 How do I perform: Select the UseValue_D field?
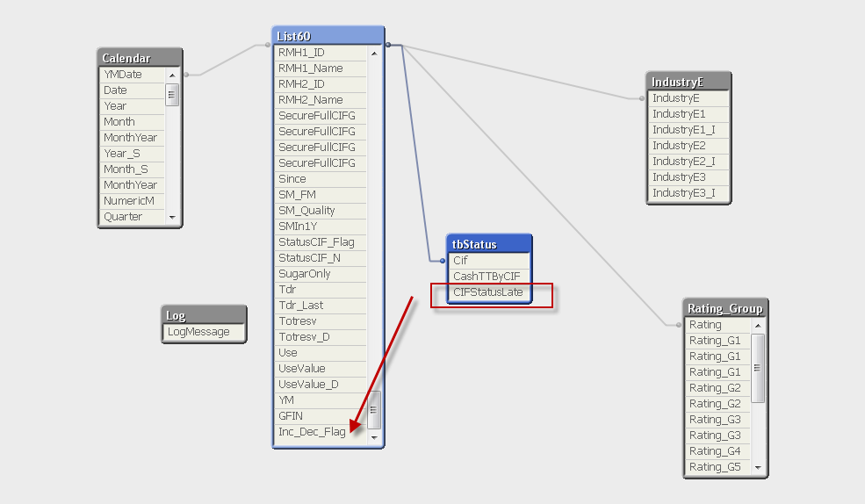321,385
